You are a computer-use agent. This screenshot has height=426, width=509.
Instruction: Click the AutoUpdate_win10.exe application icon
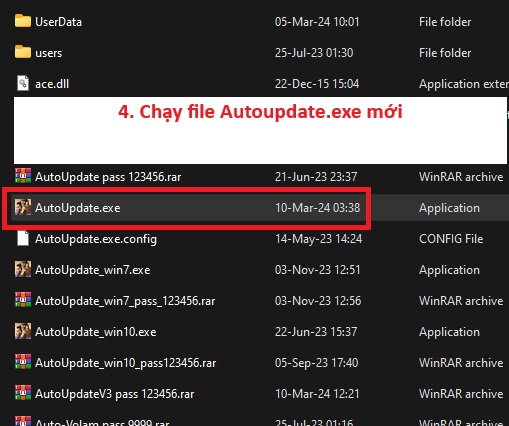(23, 331)
